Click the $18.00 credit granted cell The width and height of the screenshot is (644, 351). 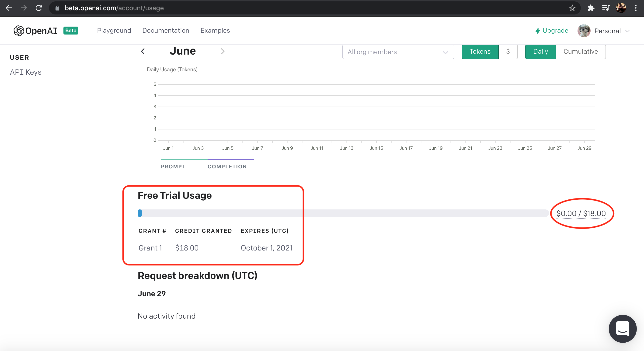187,248
